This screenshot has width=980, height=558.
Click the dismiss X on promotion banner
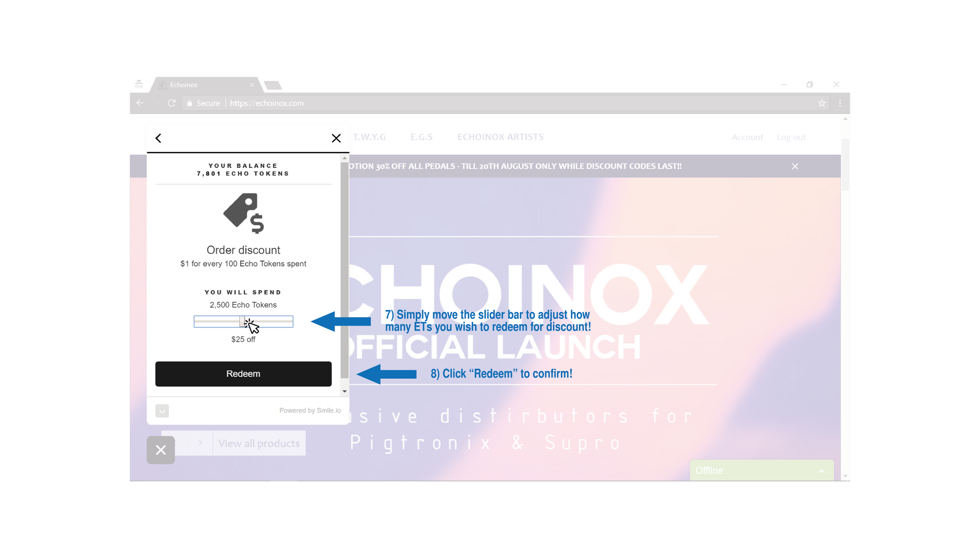point(795,166)
